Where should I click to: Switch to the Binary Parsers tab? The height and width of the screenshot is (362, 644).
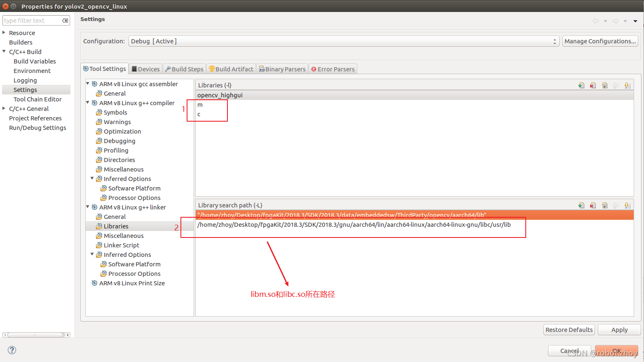point(282,68)
